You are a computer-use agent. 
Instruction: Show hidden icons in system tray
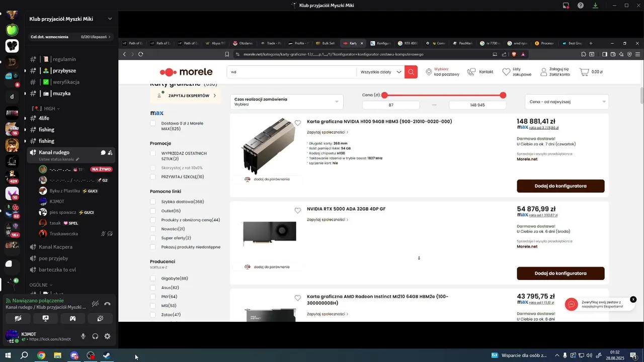pos(557,355)
